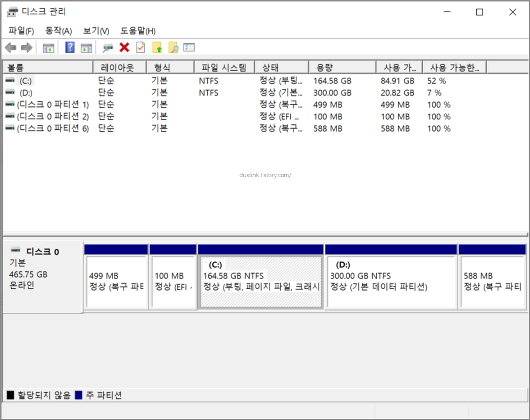The height and width of the screenshot is (420, 530).
Task: Click the Disk Management title bar icon
Action: point(13,12)
